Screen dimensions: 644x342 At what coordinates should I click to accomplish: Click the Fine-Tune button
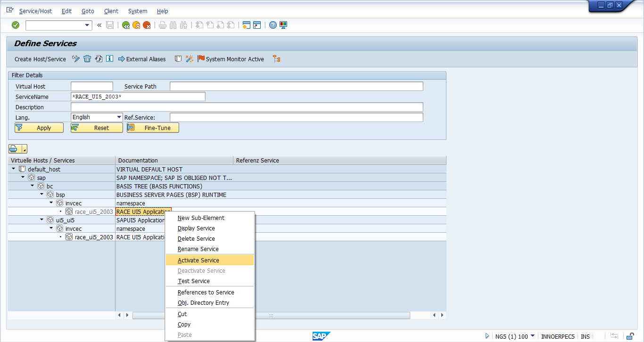153,128
